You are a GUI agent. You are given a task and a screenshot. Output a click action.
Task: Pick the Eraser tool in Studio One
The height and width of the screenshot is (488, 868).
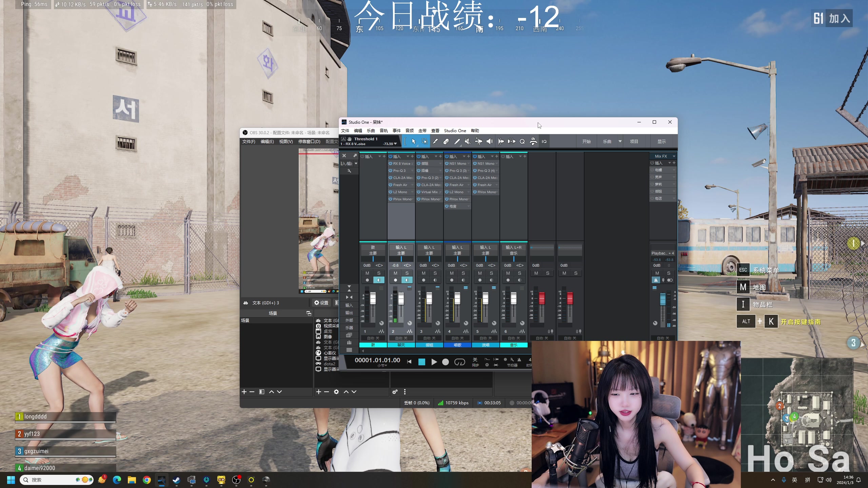(x=446, y=142)
